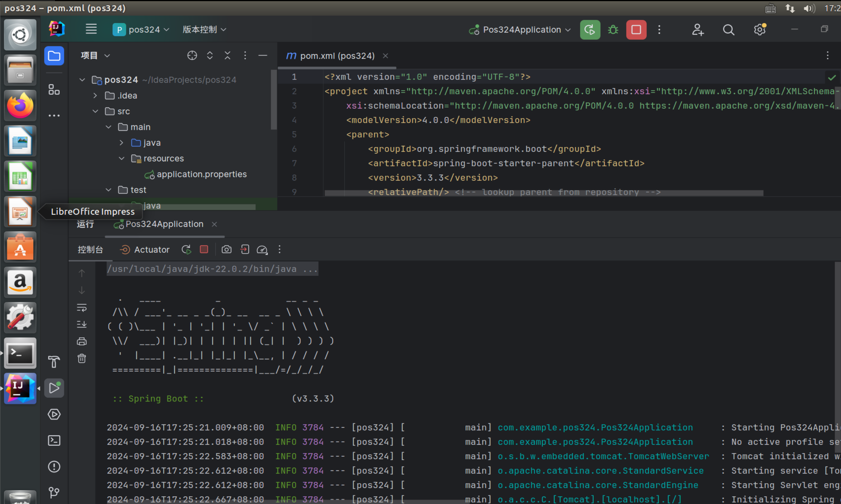
Task: Toggle scroll to end of console
Action: click(82, 324)
